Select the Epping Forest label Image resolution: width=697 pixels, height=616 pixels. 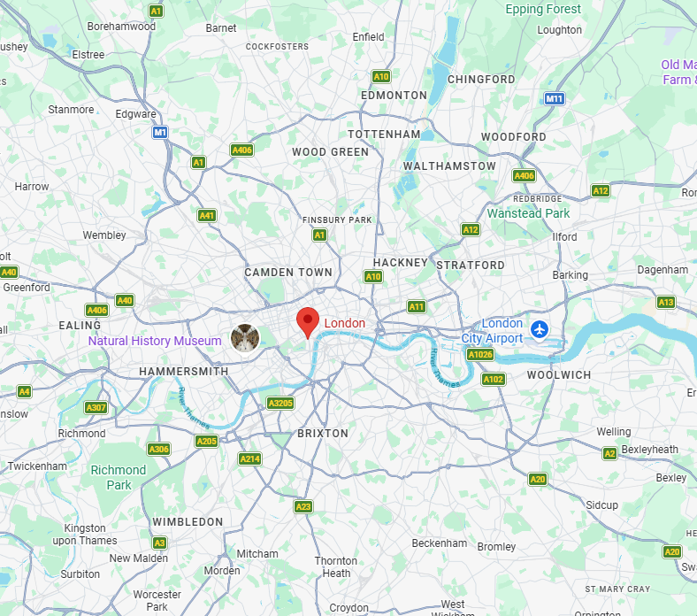point(543,10)
